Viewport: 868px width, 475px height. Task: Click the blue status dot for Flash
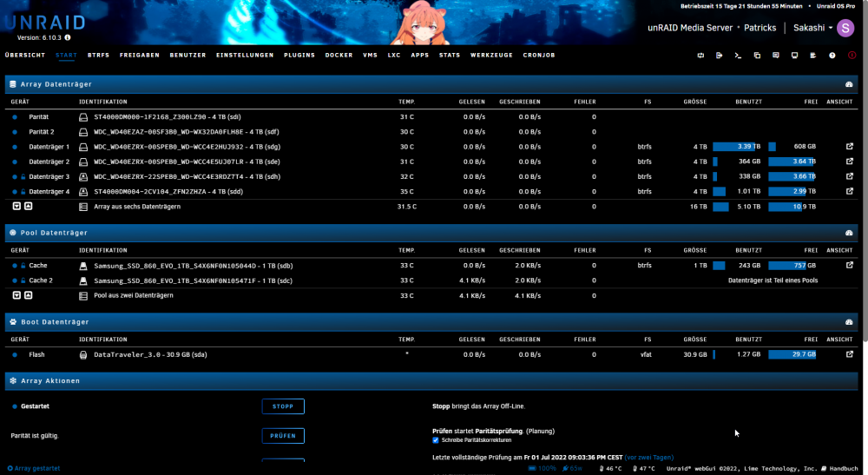point(15,355)
